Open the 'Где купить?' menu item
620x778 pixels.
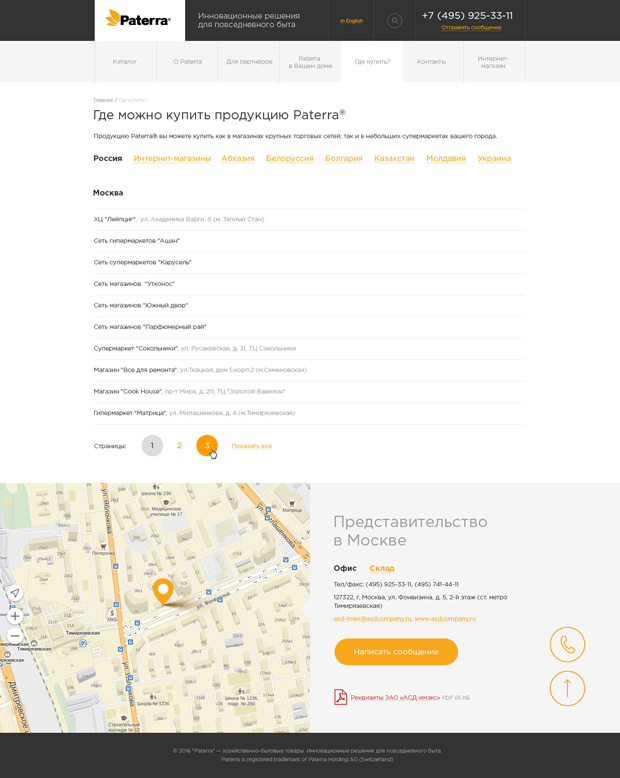tap(372, 62)
